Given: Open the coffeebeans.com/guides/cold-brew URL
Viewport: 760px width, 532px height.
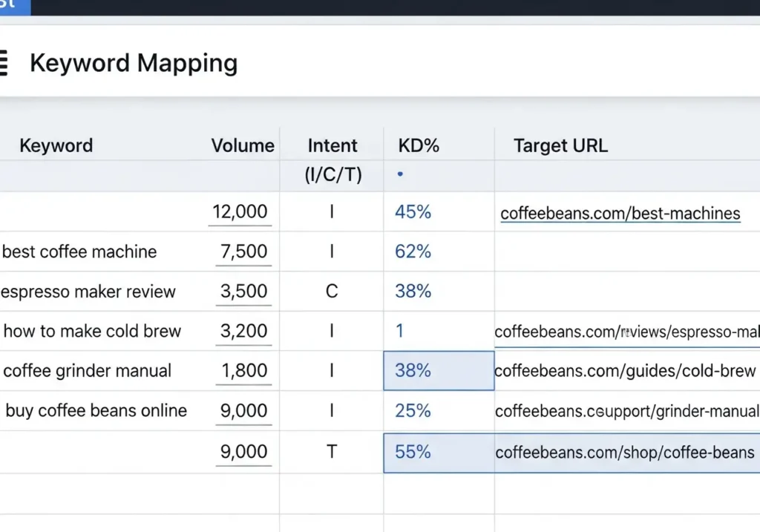Looking at the screenshot, I should click(624, 371).
